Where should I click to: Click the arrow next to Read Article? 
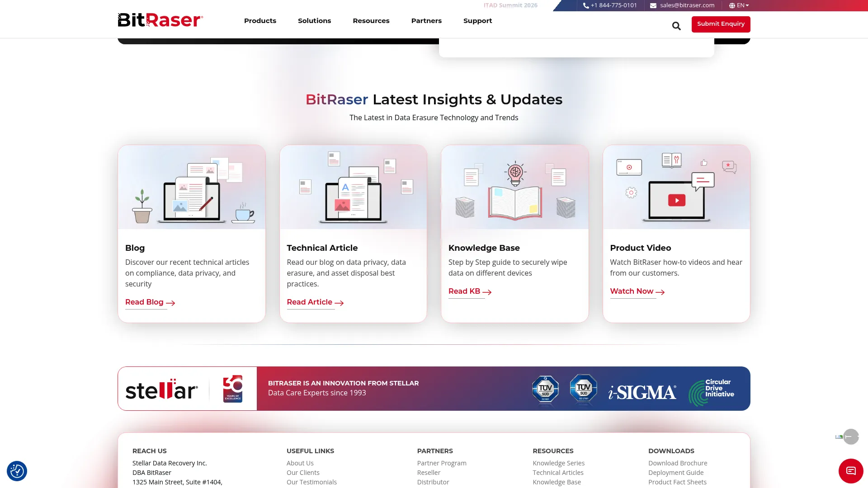point(339,303)
